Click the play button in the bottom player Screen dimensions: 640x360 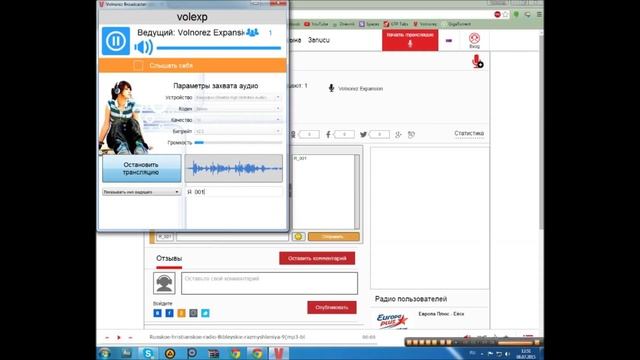tap(119, 338)
